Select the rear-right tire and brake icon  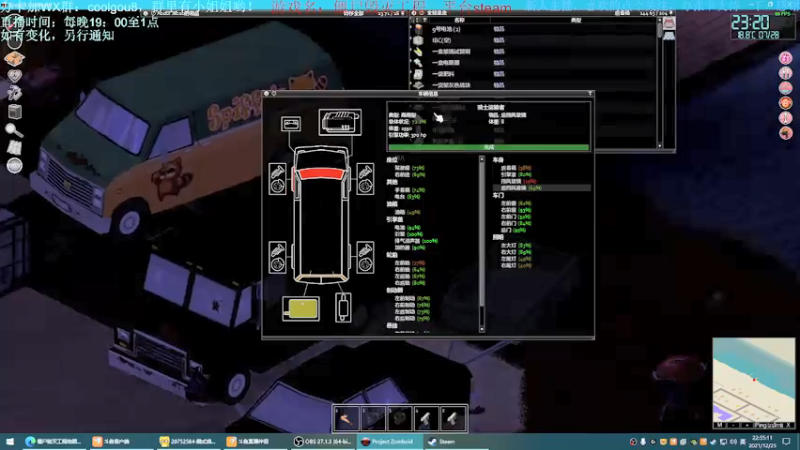[365, 257]
